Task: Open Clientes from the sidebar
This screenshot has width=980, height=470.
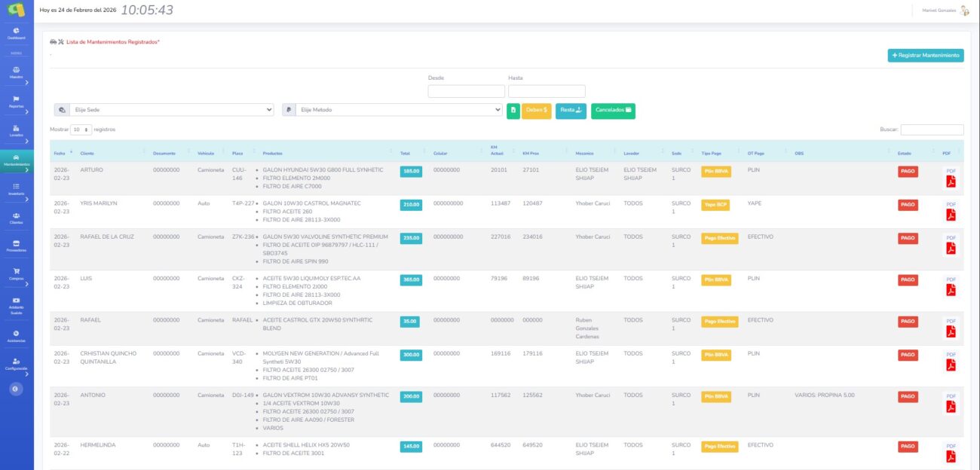Action: 17,218
